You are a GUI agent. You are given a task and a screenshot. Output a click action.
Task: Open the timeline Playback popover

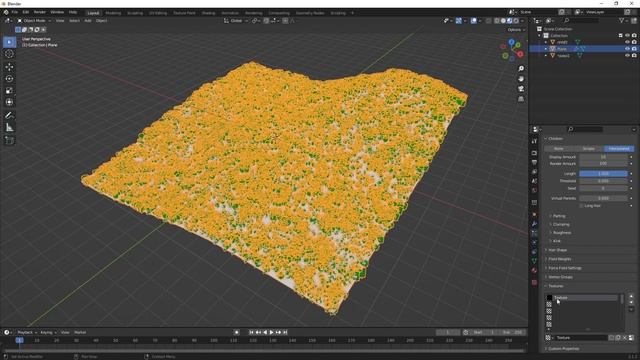click(27, 332)
